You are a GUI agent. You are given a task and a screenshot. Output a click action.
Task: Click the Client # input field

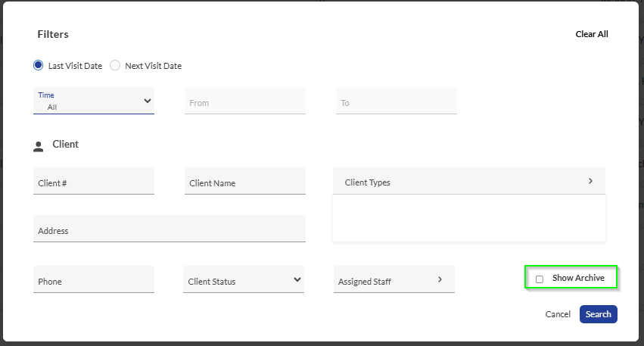click(94, 182)
